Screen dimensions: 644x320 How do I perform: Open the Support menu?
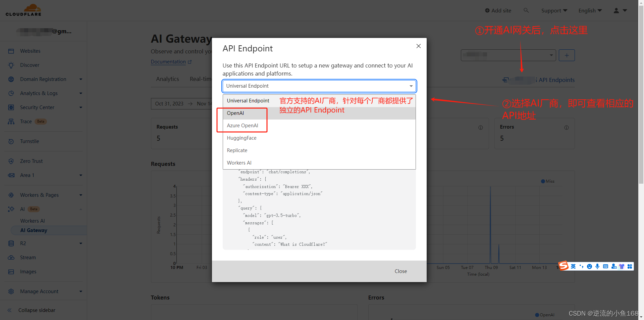point(554,10)
